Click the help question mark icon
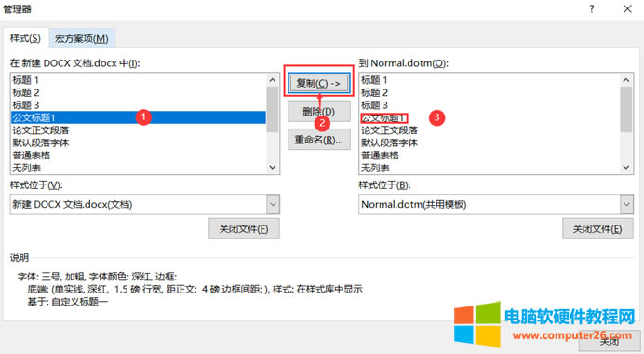 coord(592,9)
